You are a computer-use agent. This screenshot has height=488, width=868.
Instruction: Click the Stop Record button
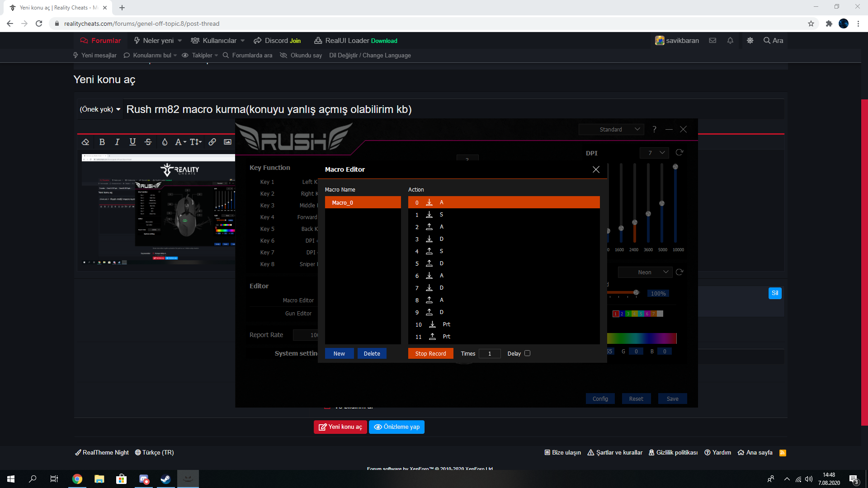click(x=430, y=353)
